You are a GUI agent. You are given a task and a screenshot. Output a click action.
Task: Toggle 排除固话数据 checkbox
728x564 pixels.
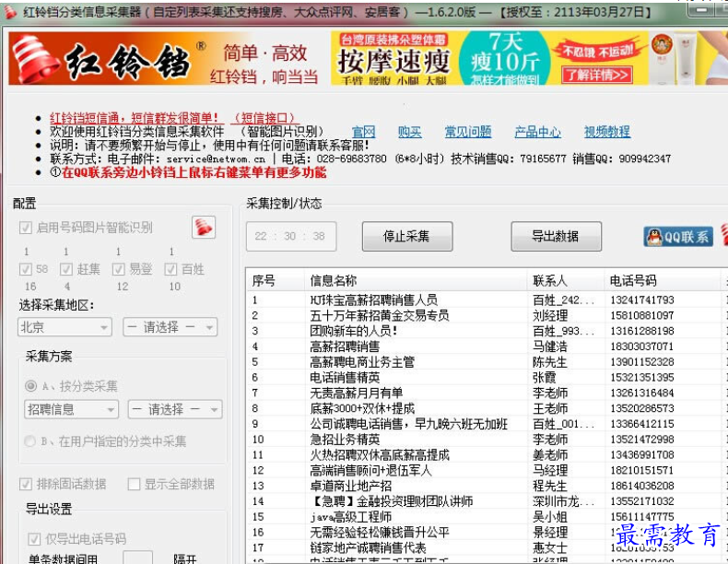(x=26, y=484)
